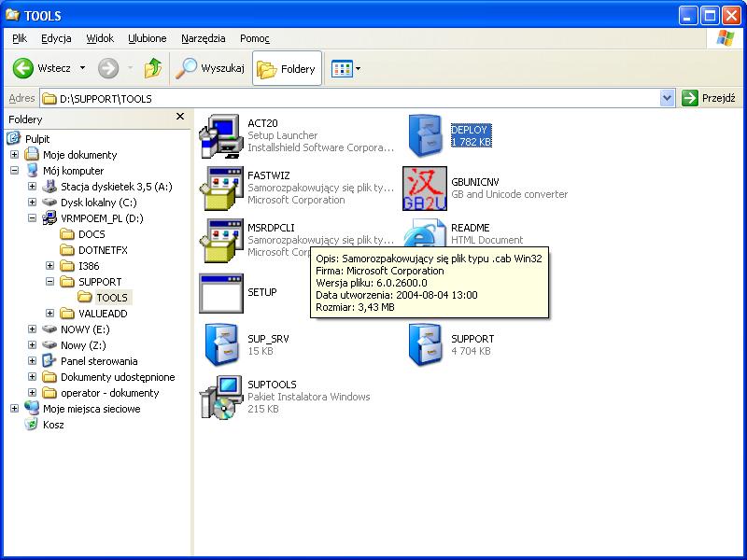Expand Dysk lokalny (C:) node

[x=32, y=202]
